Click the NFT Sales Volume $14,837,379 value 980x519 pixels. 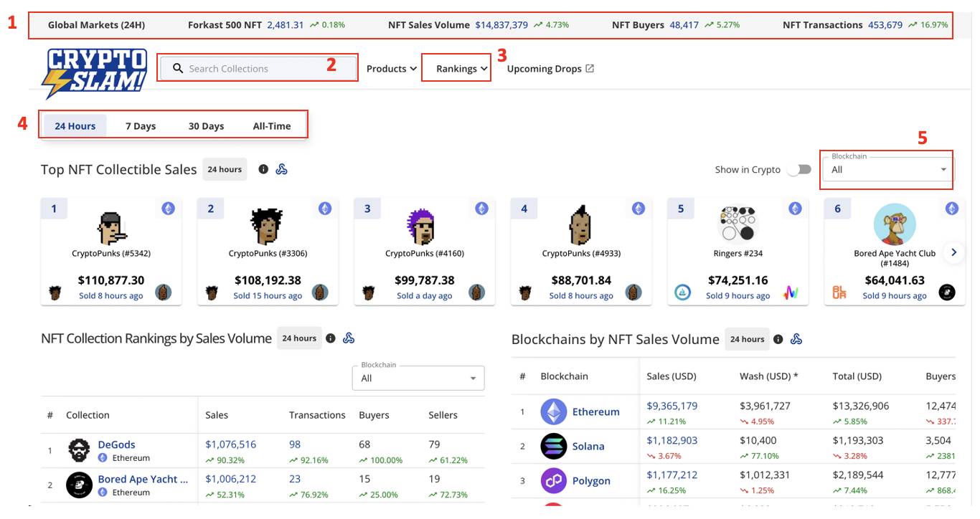pyautogui.click(x=501, y=25)
